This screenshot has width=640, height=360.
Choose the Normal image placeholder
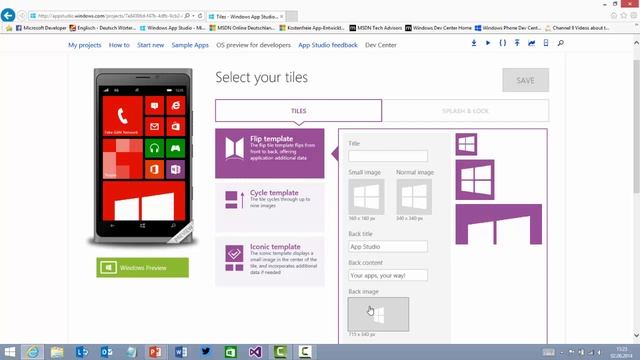(x=414, y=197)
